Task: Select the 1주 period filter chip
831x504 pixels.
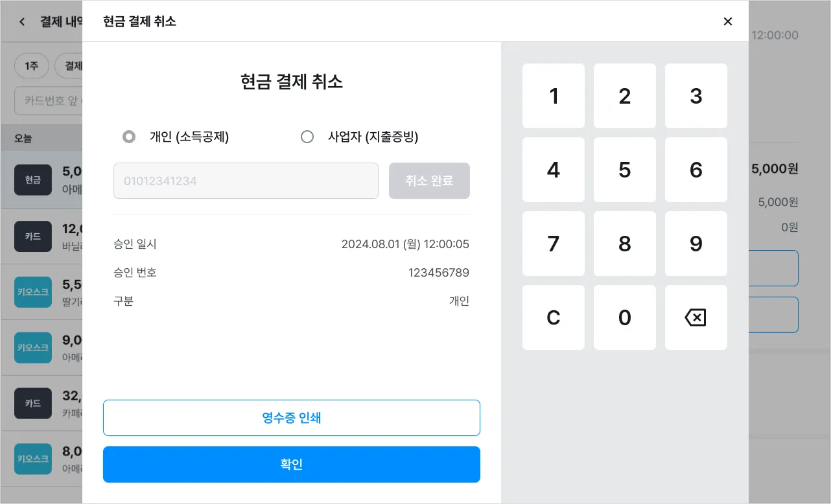Action: (32, 66)
